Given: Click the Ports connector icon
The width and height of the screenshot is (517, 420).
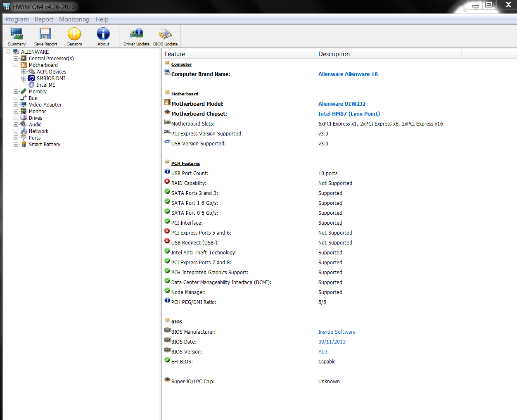Looking at the screenshot, I should pyautogui.click(x=24, y=138).
